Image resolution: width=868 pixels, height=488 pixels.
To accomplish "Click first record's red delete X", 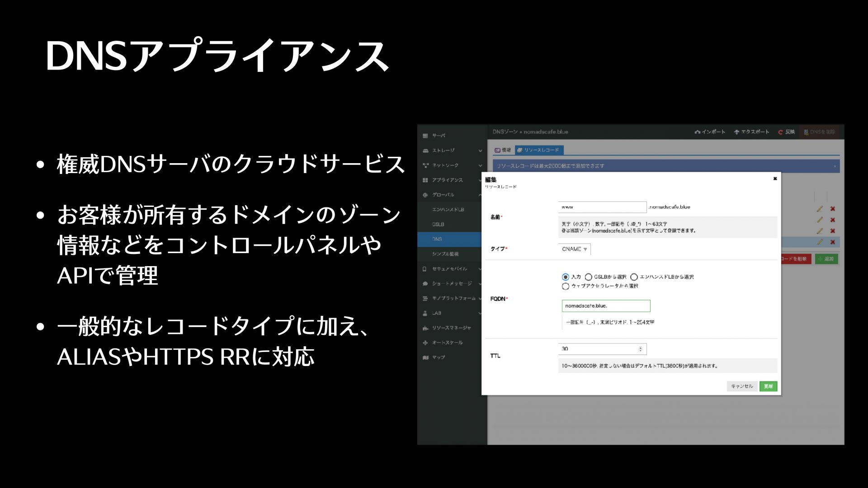I will pyautogui.click(x=833, y=209).
